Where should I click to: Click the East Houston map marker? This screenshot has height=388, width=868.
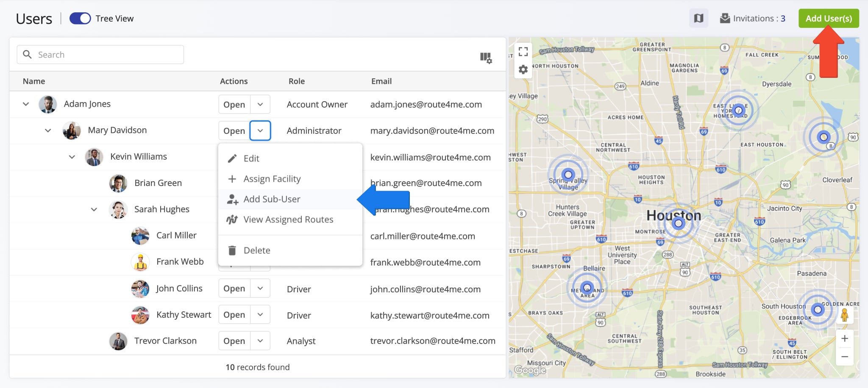823,137
